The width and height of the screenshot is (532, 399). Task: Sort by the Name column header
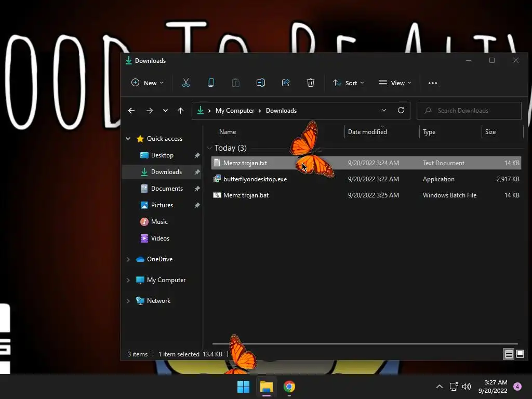(228, 132)
